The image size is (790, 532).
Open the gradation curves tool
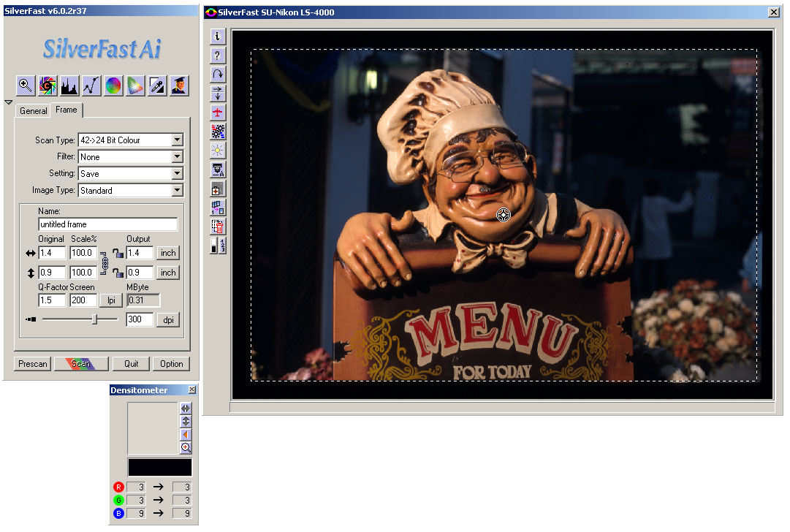[x=91, y=85]
